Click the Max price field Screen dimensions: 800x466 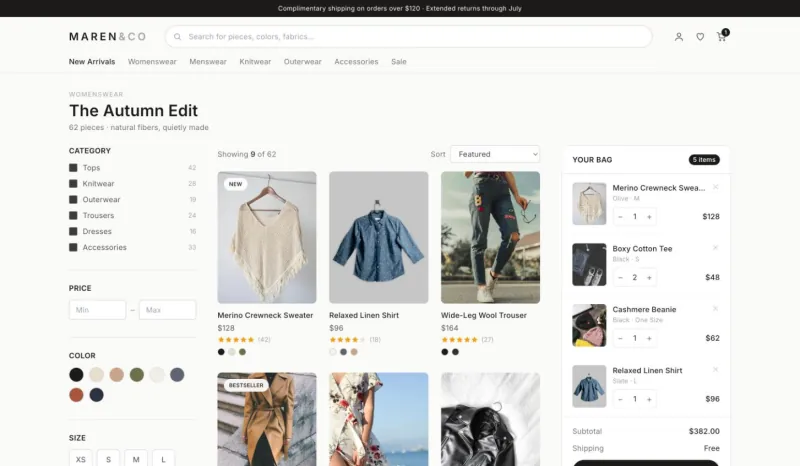click(x=167, y=310)
